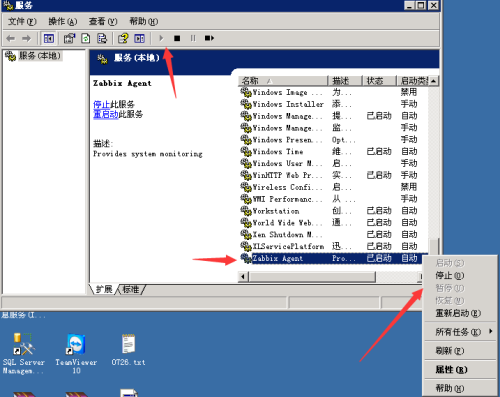This screenshot has width=500, height=397.
Task: Open the toolbar Help question mark icon
Action: point(123,39)
